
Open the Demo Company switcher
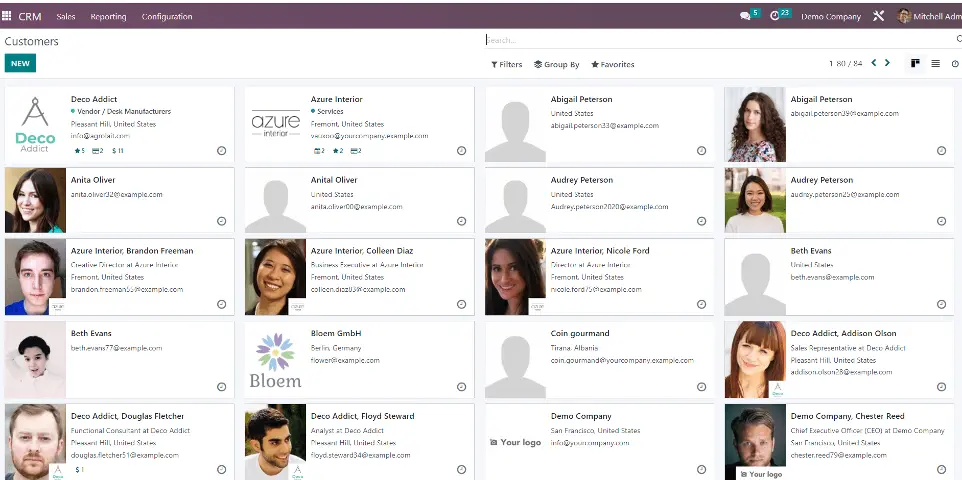831,17
